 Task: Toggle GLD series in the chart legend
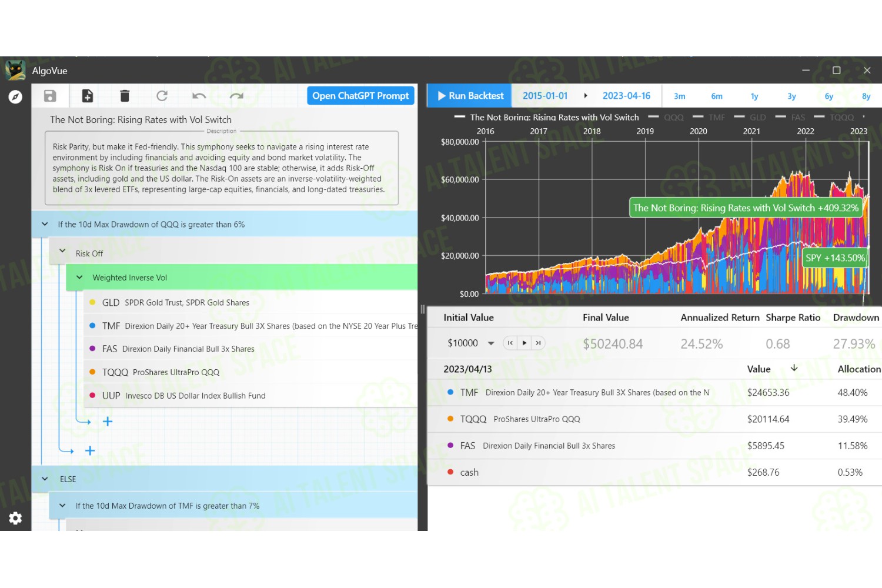pos(750,117)
